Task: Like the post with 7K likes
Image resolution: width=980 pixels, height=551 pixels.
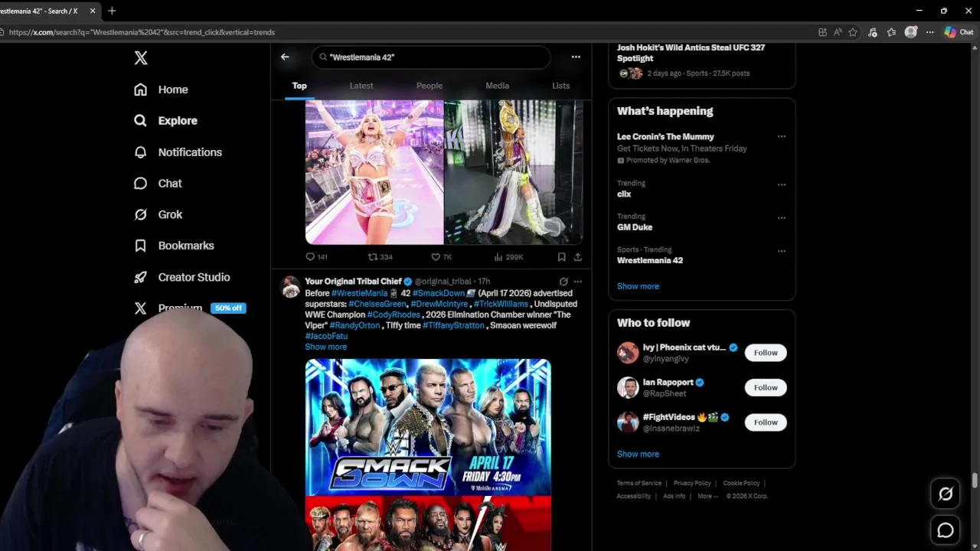Action: [x=441, y=257]
